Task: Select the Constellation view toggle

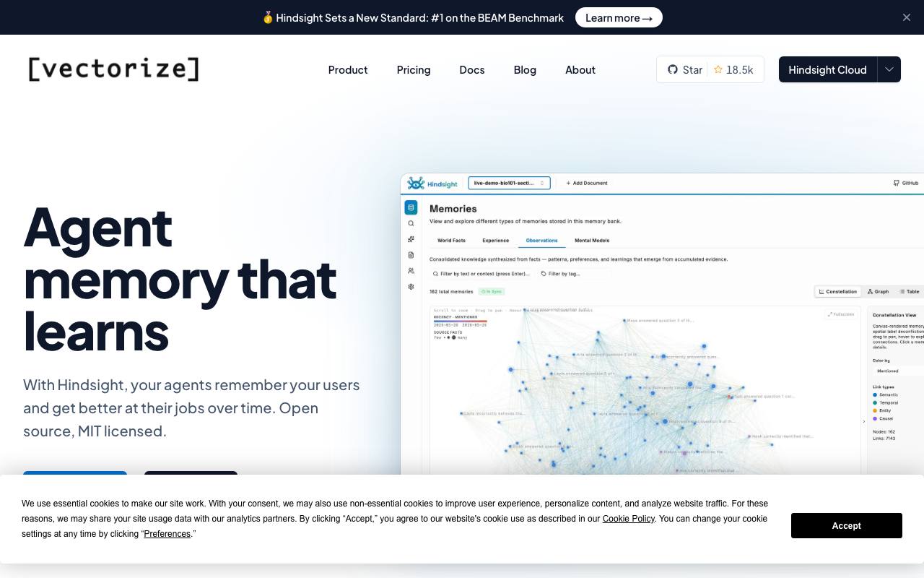Action: 838,291
